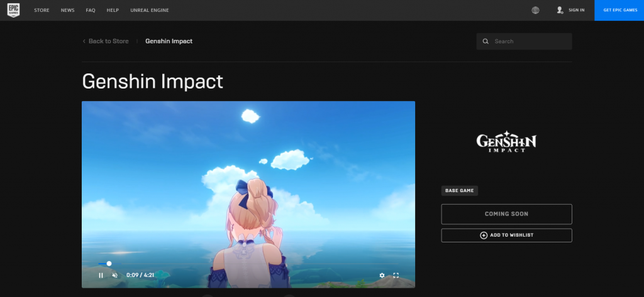Click the back chevron beside Back to Store
The height and width of the screenshot is (297, 644).
coord(84,41)
